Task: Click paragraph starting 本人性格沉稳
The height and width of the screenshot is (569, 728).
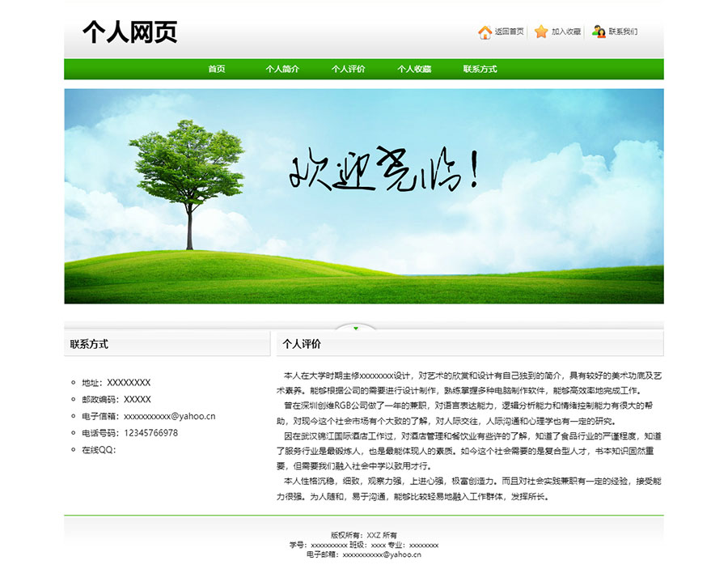Action: 469,489
